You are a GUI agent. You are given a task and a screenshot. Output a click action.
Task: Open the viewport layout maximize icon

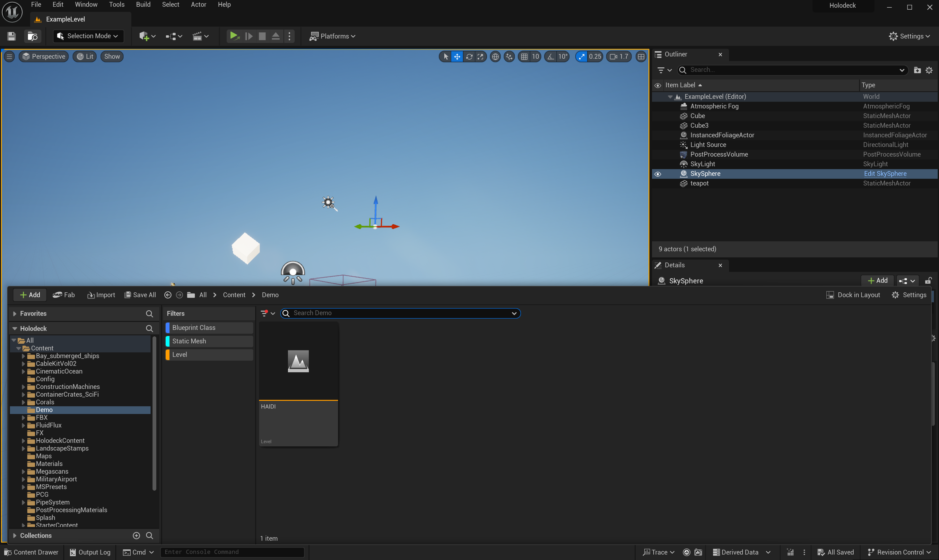pos(641,56)
